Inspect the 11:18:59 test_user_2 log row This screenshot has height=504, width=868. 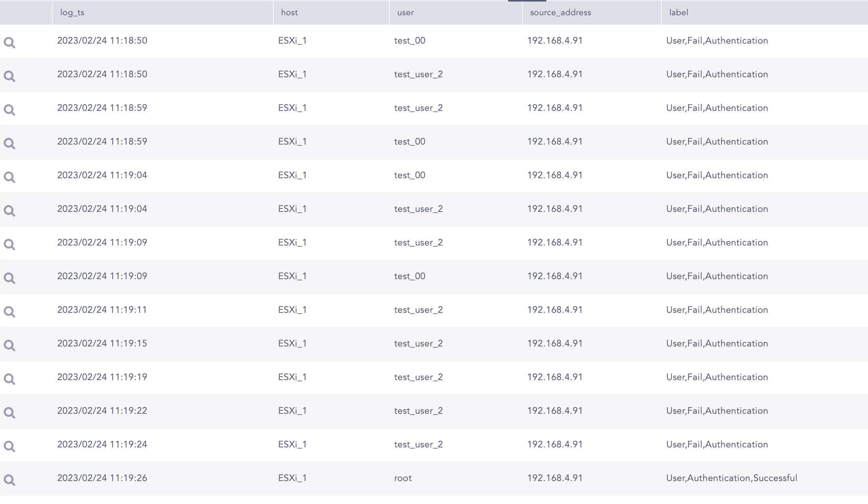[10, 110]
